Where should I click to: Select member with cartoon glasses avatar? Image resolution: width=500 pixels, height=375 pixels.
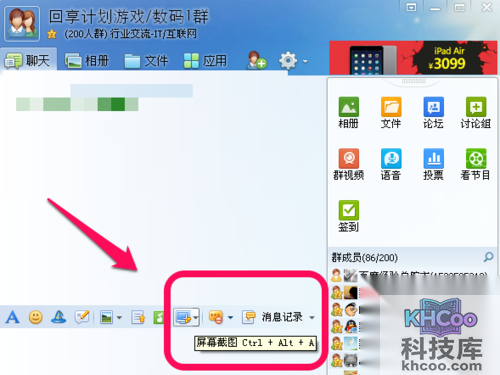tap(351, 309)
